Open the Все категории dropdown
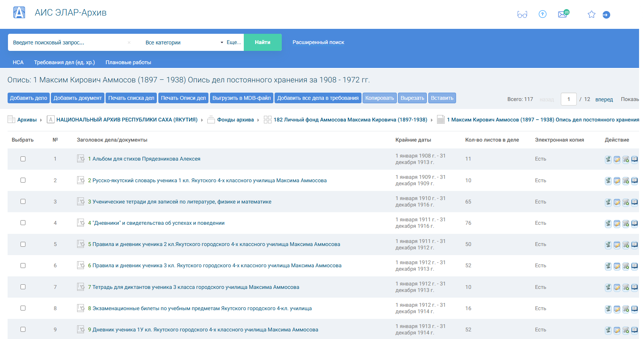The height and width of the screenshot is (339, 644). [184, 43]
